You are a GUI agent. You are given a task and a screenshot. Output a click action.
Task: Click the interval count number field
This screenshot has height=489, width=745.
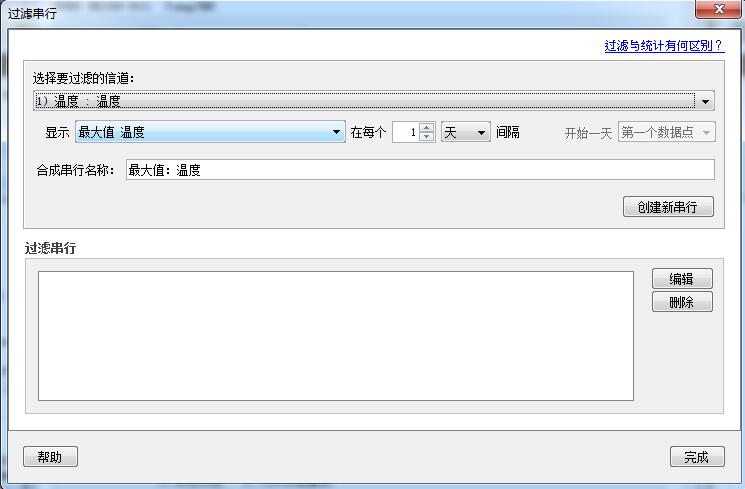405,132
